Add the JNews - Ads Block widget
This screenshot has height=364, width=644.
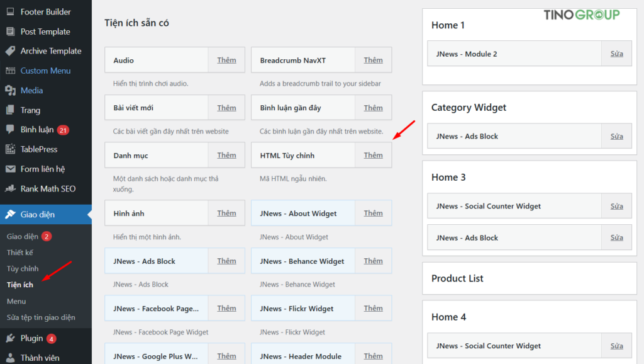point(226,261)
